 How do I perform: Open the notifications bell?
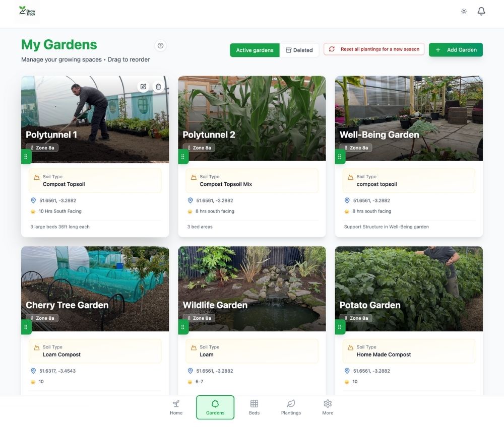tap(481, 11)
